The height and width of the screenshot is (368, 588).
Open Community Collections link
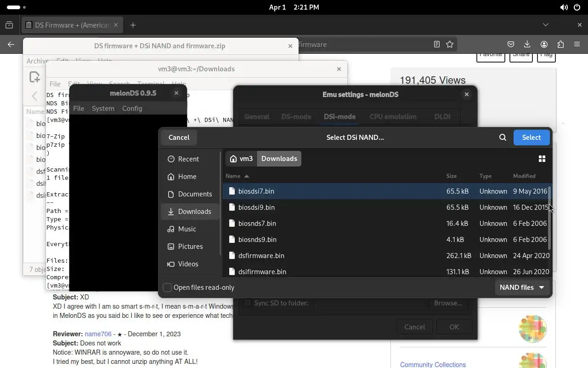point(433,364)
